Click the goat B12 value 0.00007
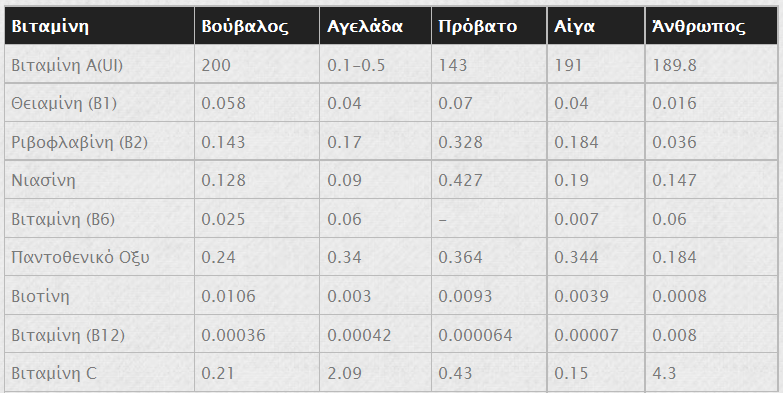 tap(586, 335)
